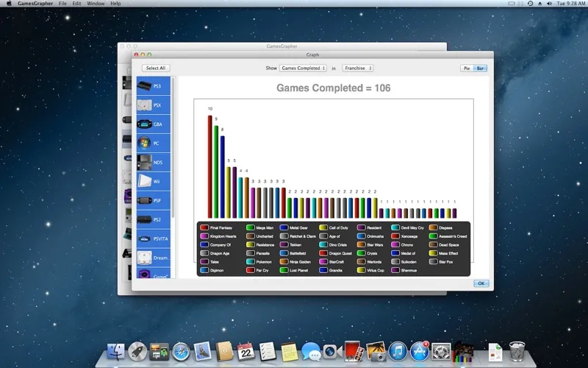Click the Assassin's Creed legend swatch

tap(433, 236)
